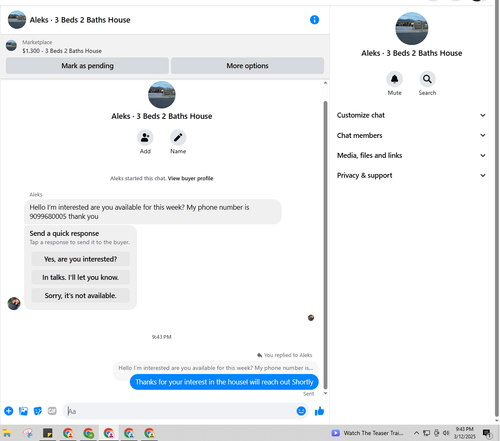500x441 pixels.
Task: Open the View buyer profile link
Action: [190, 178]
